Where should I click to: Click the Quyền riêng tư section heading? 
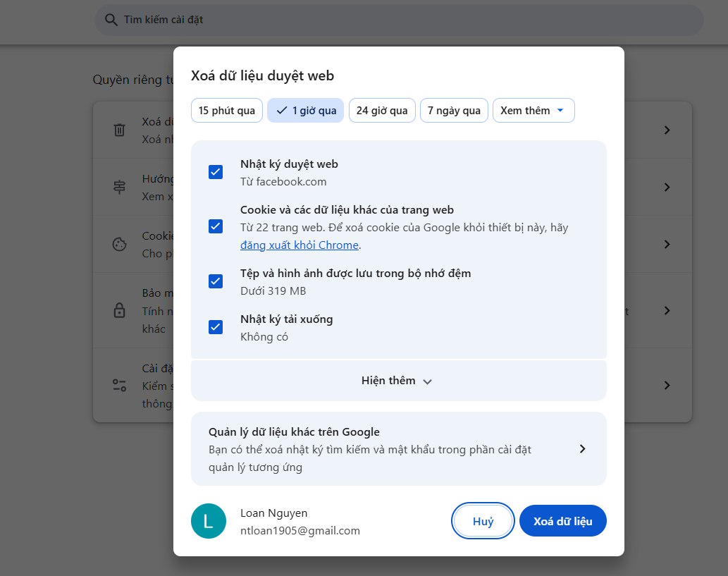click(132, 80)
